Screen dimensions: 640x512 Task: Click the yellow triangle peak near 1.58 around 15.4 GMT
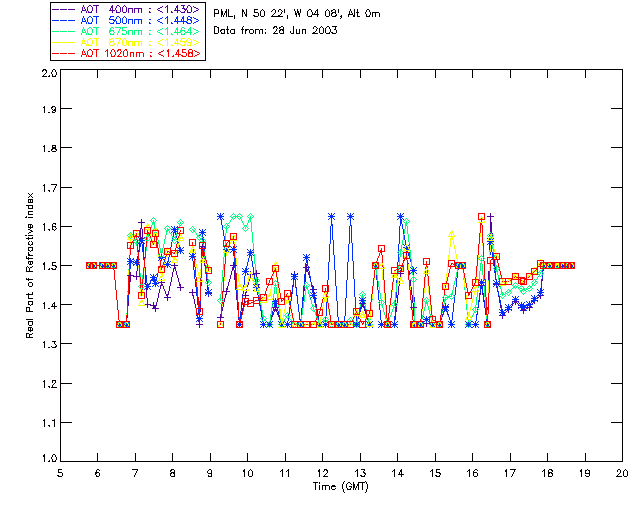(x=451, y=234)
